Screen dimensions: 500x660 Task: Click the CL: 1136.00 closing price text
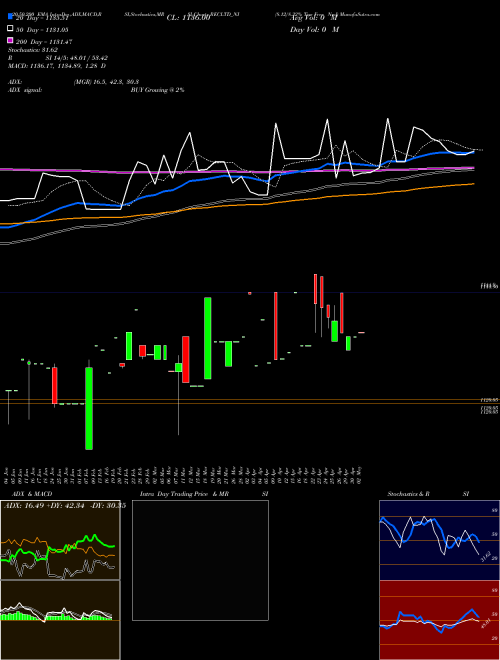188,18
